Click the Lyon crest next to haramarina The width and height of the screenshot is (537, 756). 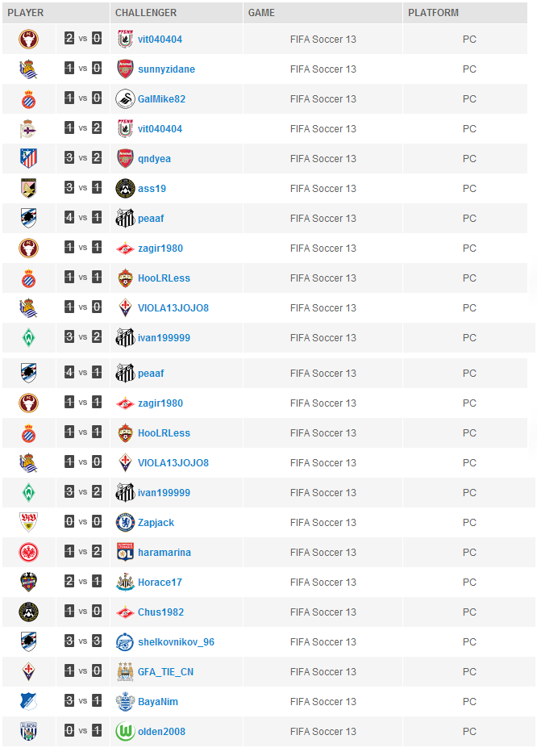click(124, 552)
